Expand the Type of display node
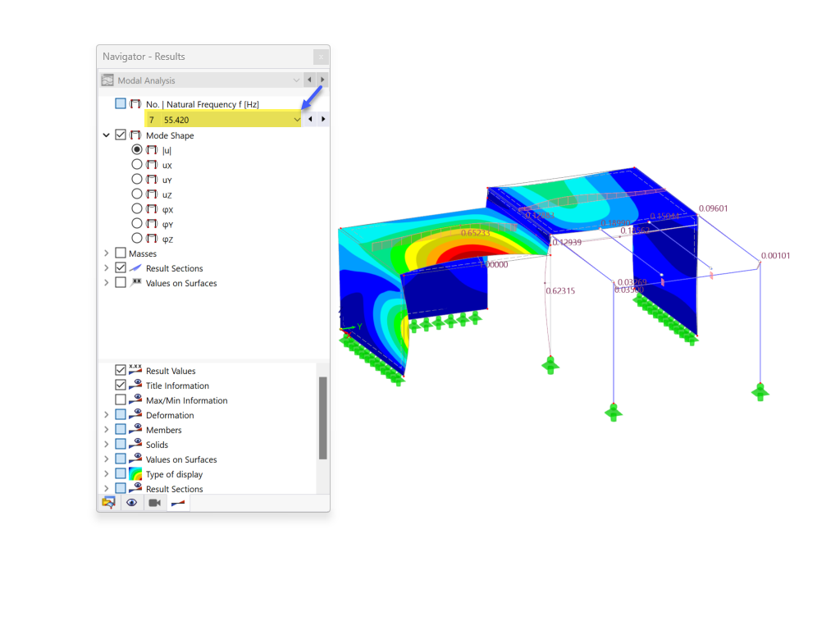This screenshot has width=840, height=630. tap(106, 474)
